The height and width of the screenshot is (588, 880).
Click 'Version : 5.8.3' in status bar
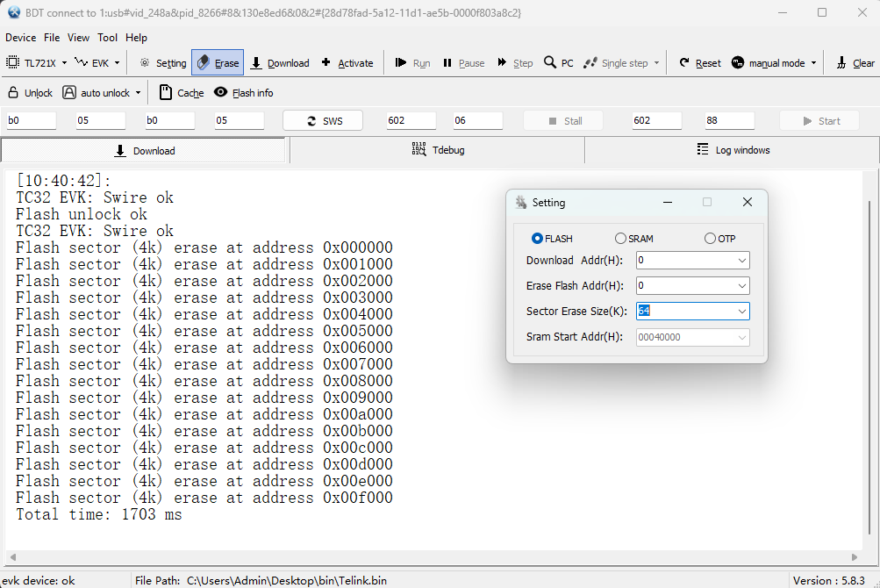tap(829, 581)
